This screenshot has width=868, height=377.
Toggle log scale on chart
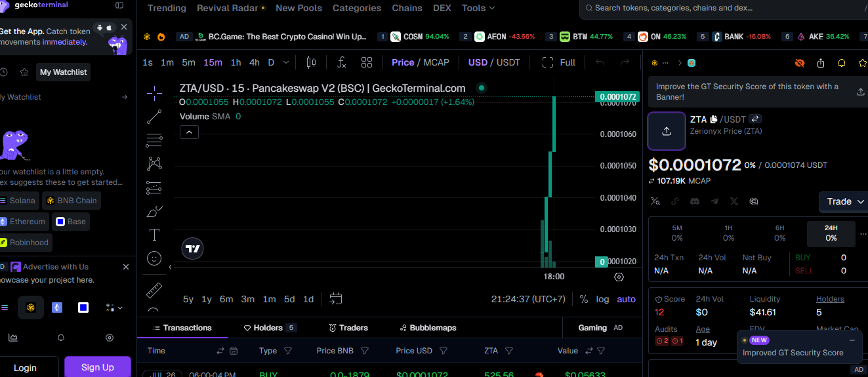[602, 299]
